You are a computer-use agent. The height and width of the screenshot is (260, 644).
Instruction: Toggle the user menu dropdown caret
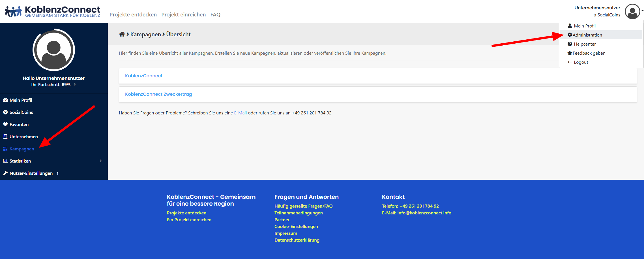coord(642,11)
